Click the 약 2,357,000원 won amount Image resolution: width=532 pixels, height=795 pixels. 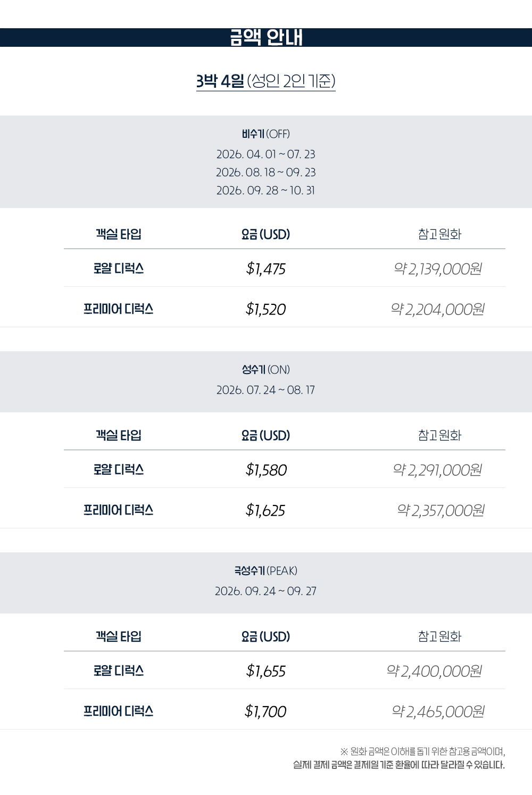point(440,510)
